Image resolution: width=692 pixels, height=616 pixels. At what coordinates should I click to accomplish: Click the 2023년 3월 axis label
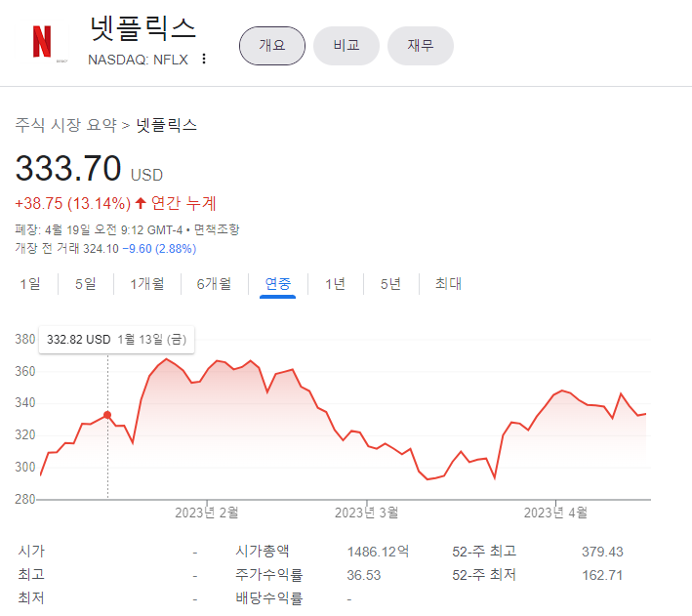point(367,513)
